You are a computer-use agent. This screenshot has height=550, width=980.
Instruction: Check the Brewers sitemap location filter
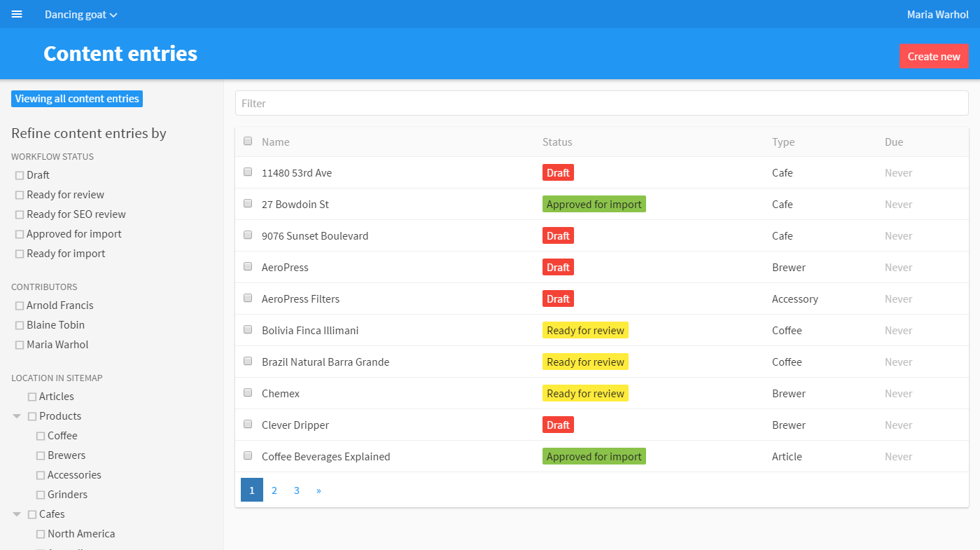click(x=41, y=456)
